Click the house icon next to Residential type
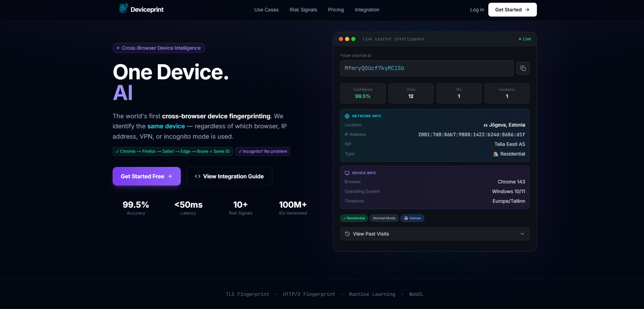The width and height of the screenshot is (644, 309). pyautogui.click(x=496, y=154)
